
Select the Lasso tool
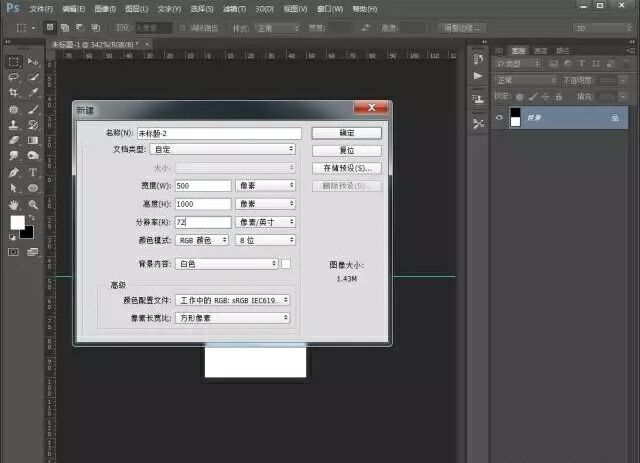pos(14,77)
